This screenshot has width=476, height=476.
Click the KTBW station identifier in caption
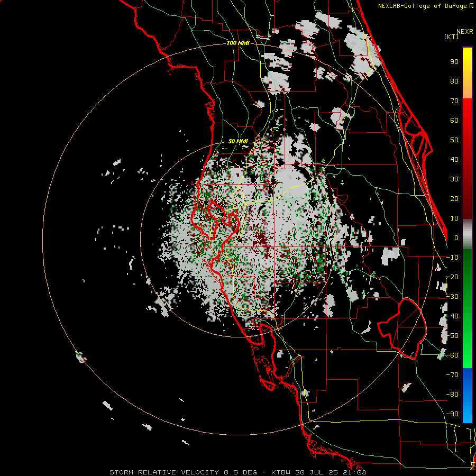[282, 472]
